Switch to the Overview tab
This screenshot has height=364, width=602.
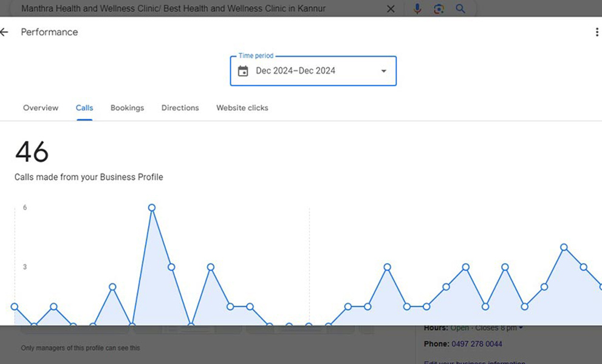tap(41, 108)
